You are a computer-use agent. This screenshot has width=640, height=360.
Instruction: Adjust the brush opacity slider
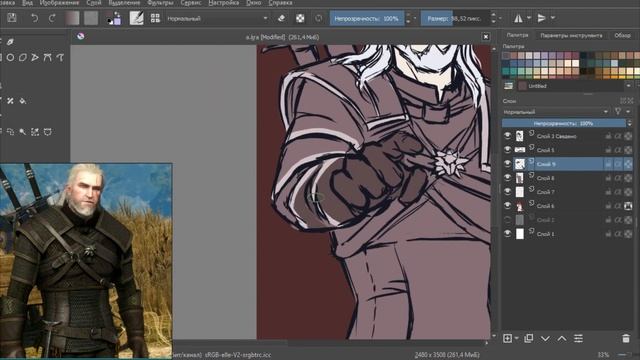click(367, 18)
